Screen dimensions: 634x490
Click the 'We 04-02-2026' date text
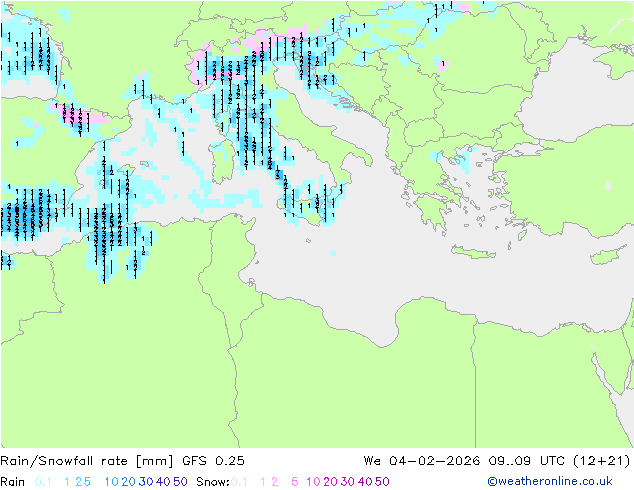pos(422,461)
